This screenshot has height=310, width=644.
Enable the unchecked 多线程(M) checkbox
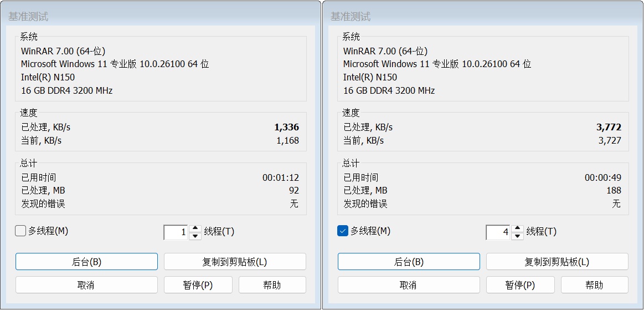[20, 231]
